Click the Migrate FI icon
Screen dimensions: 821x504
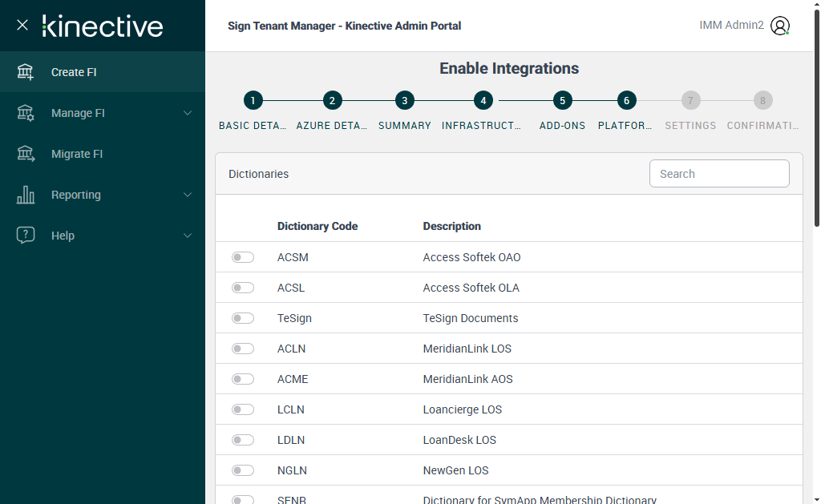pos(26,154)
